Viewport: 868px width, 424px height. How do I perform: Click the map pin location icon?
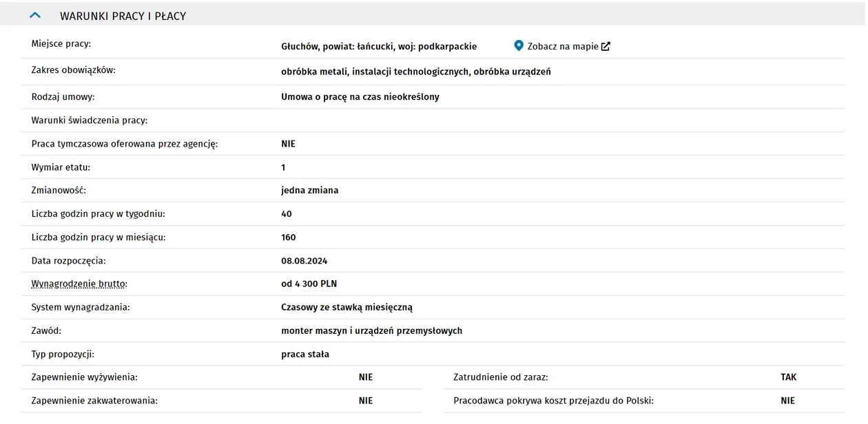click(x=519, y=46)
